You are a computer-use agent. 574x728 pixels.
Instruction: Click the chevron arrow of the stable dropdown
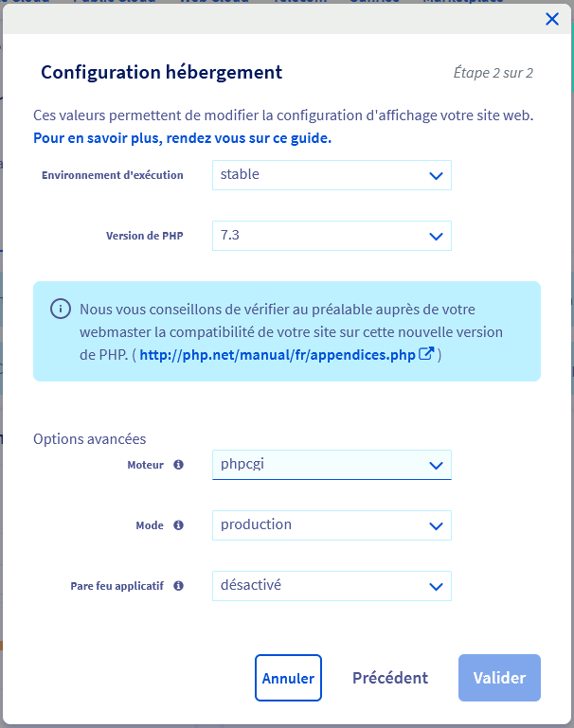436,176
